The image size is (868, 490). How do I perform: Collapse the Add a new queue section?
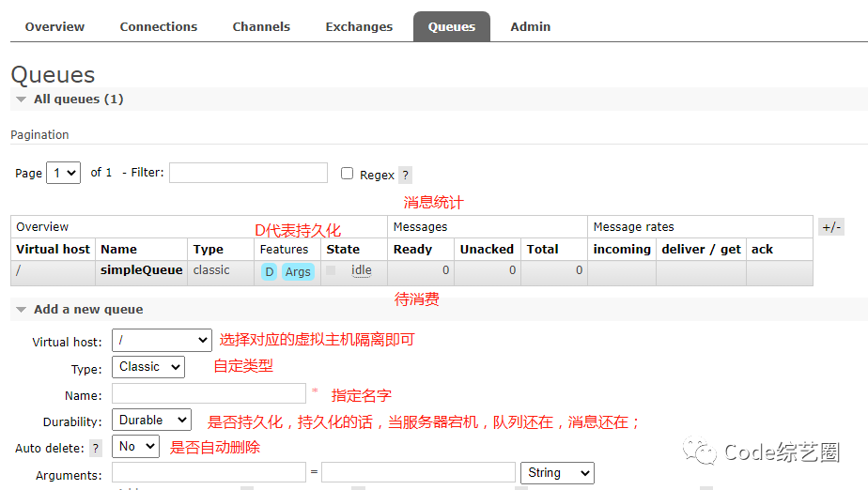point(21,310)
